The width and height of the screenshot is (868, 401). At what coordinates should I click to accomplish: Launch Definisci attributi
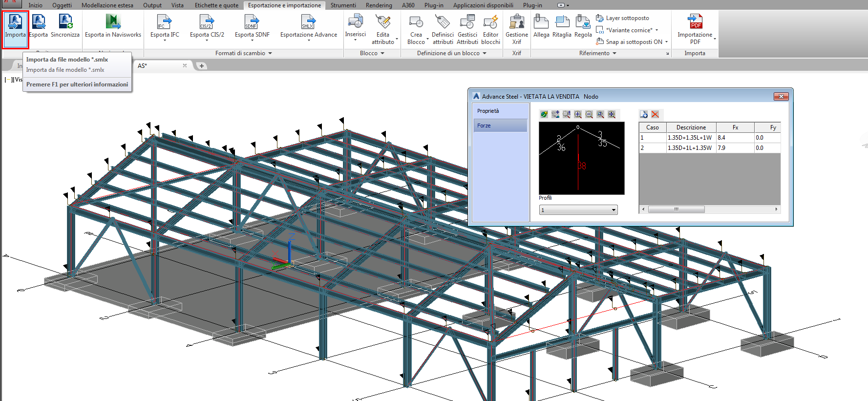tap(443, 29)
